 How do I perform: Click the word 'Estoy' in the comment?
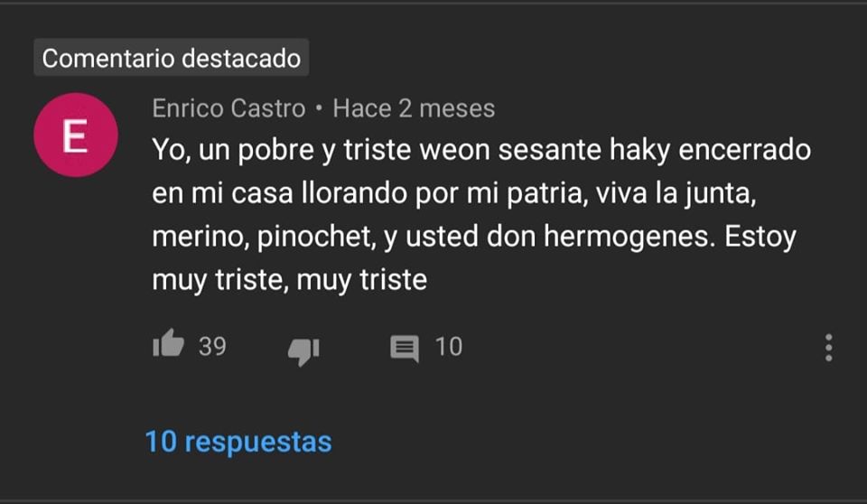tap(760, 237)
